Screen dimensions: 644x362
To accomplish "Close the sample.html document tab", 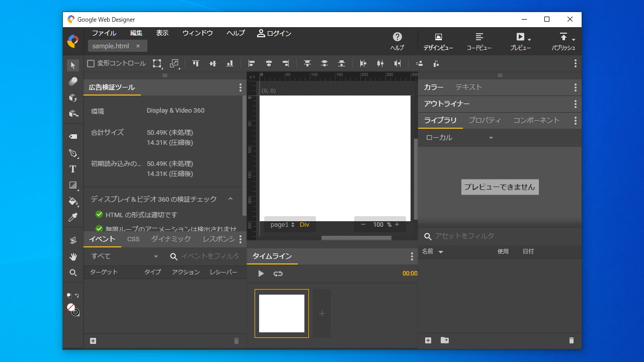I will coord(138,46).
